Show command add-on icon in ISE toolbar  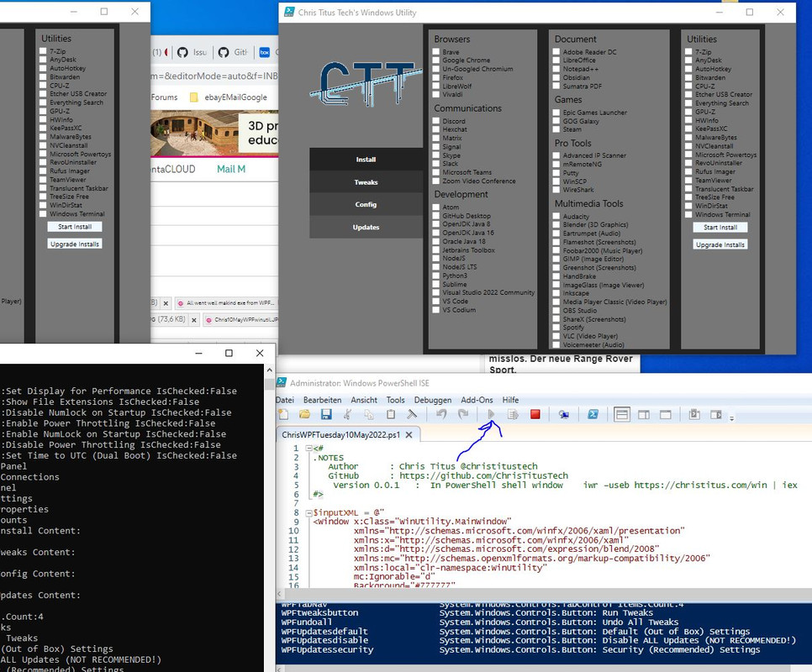[x=715, y=414]
